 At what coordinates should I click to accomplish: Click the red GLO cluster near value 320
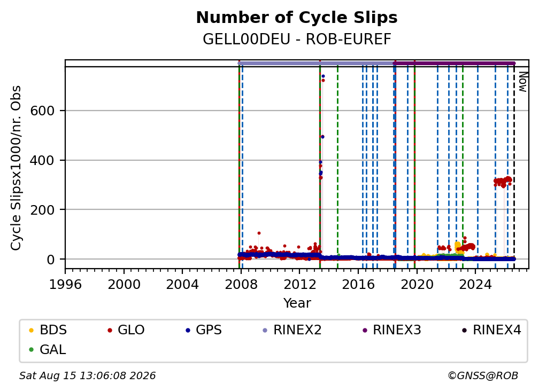(x=503, y=181)
